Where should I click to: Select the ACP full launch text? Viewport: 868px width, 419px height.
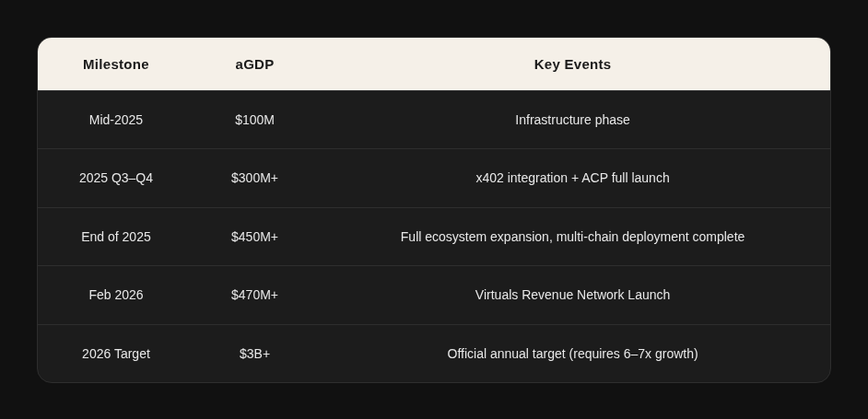point(626,178)
